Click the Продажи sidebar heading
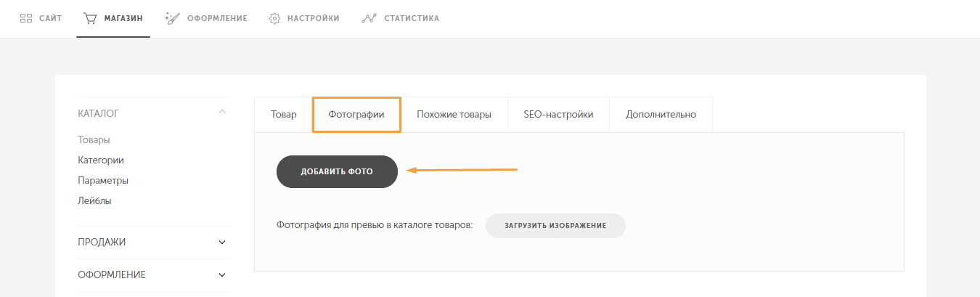The image size is (980, 297). [102, 243]
